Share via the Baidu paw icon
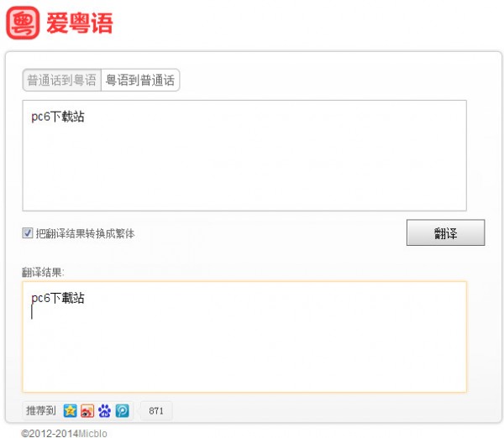This screenshot has width=504, height=438. click(104, 411)
